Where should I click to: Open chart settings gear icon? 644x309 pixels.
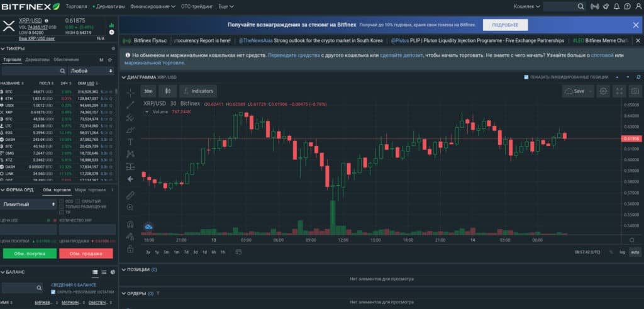coord(603,91)
